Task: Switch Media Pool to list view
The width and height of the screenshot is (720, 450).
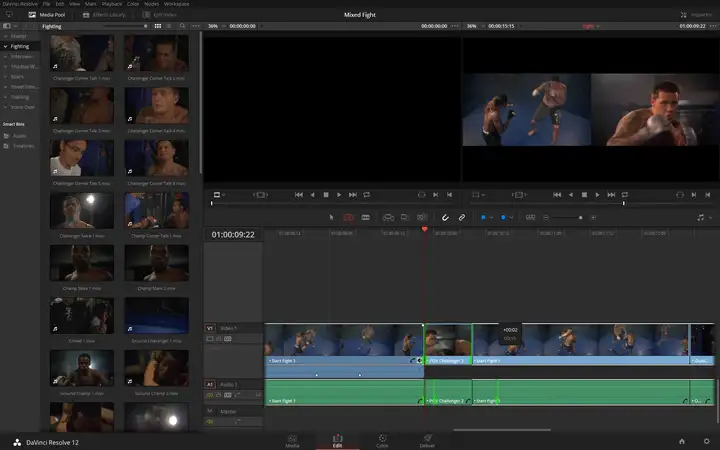Action: (x=169, y=26)
